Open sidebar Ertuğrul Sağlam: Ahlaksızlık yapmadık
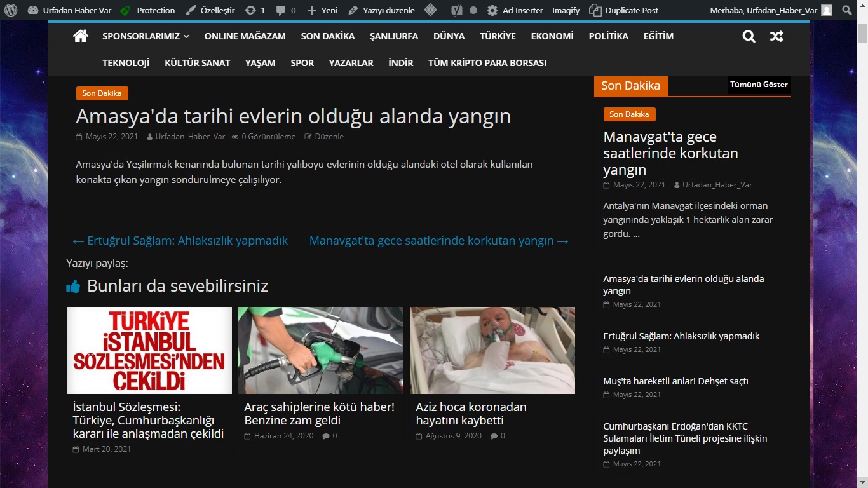The image size is (868, 488). point(681,336)
